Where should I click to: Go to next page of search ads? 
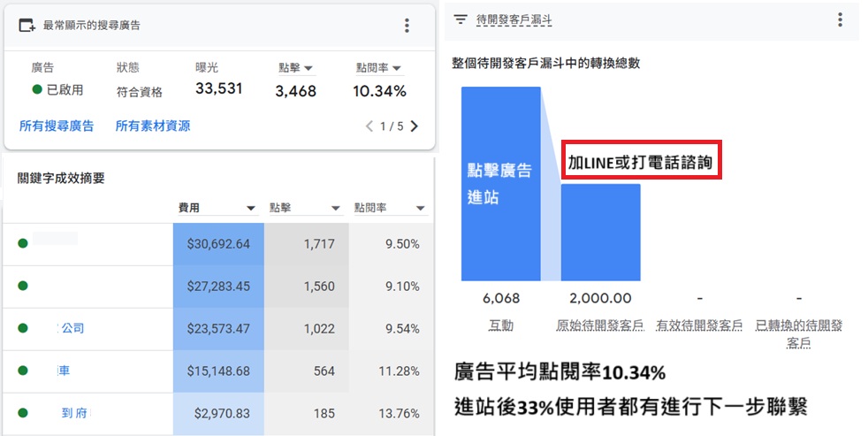pyautogui.click(x=415, y=126)
